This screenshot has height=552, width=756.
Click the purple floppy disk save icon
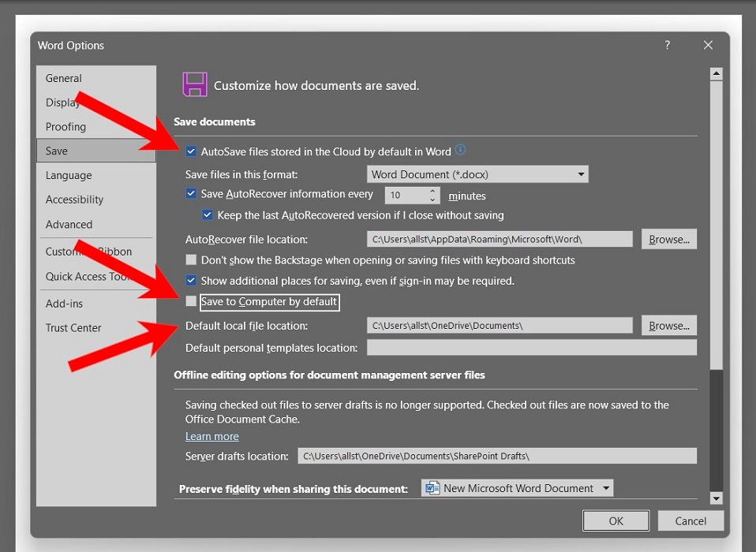pyautogui.click(x=194, y=83)
